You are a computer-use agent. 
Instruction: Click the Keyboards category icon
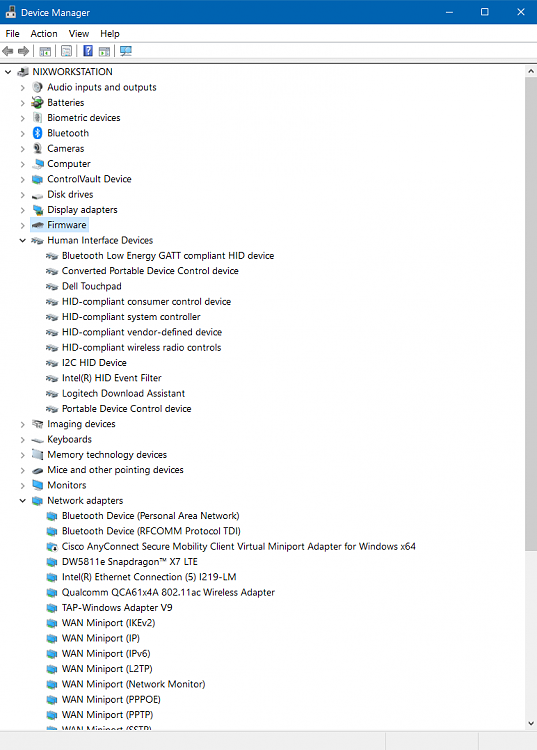click(x=37, y=440)
